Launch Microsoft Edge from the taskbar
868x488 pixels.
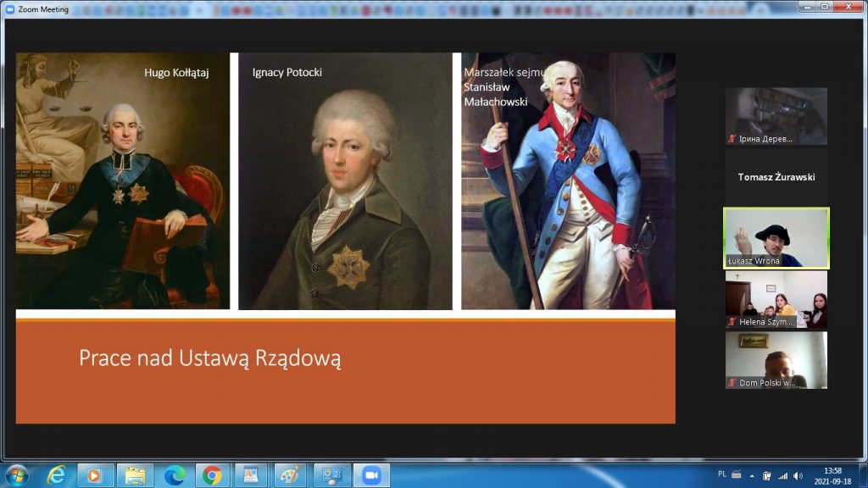tap(175, 475)
